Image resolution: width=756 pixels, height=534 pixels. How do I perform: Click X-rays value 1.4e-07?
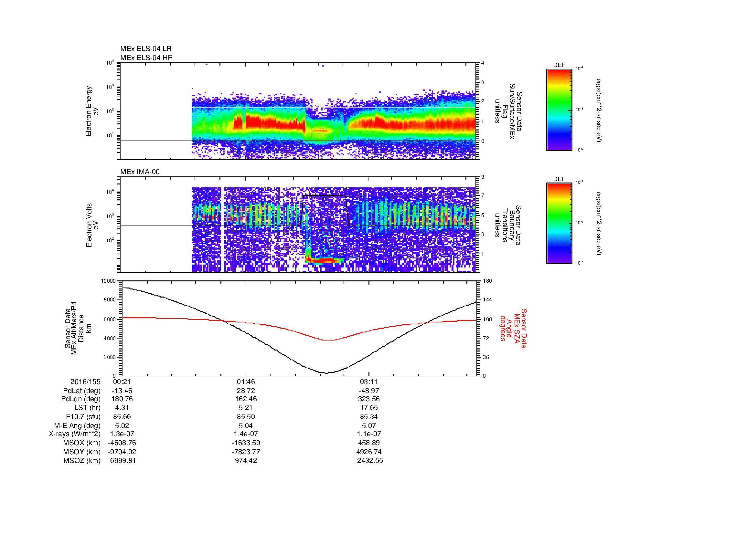click(x=246, y=434)
